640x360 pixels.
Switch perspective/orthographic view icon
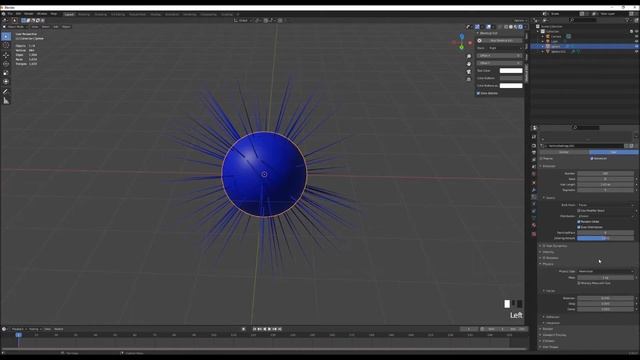point(469,80)
